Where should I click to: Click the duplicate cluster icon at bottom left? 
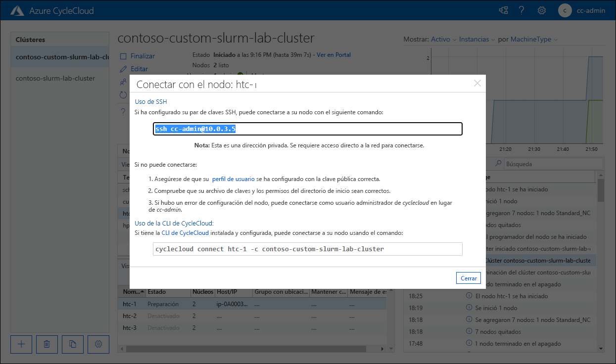pos(72,344)
